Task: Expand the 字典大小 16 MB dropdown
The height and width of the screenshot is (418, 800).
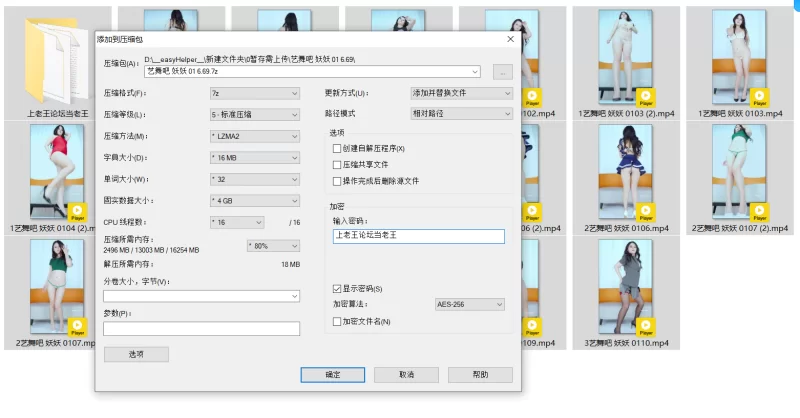Action: click(x=255, y=158)
